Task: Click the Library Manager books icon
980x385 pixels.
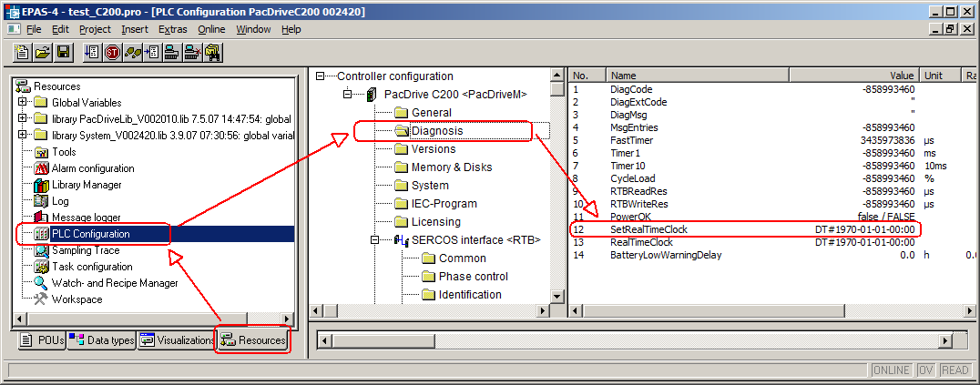Action: 42,185
